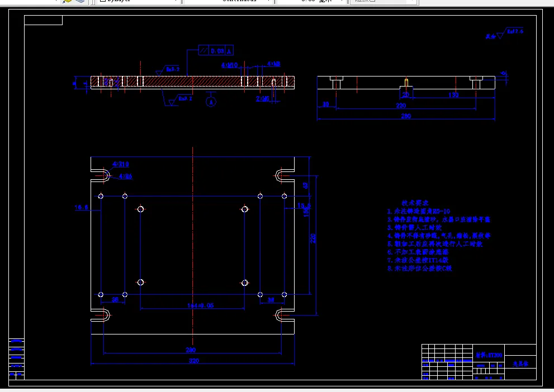Screen dimensions: 554x392
Task: Select the 20 dimension in side view
Action: (405, 94)
